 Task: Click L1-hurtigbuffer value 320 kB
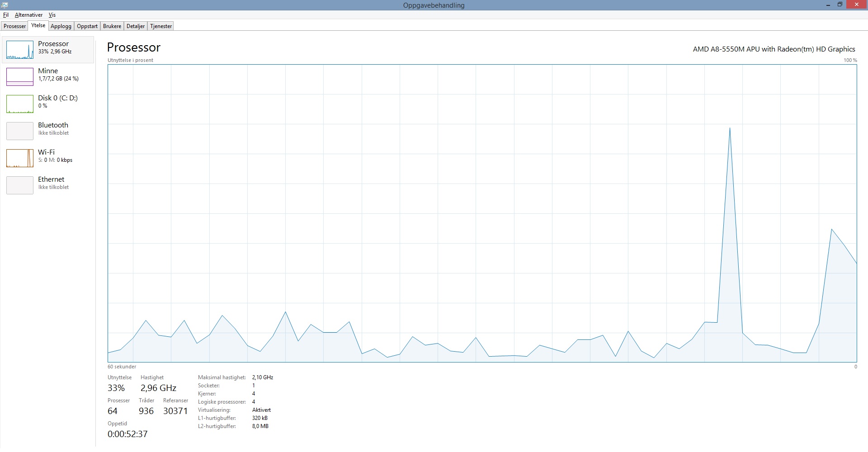point(260,418)
